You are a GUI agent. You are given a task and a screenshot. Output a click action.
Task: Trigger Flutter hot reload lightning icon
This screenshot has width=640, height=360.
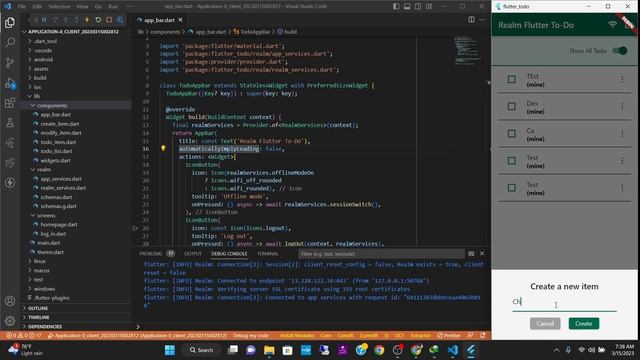click(87, 20)
